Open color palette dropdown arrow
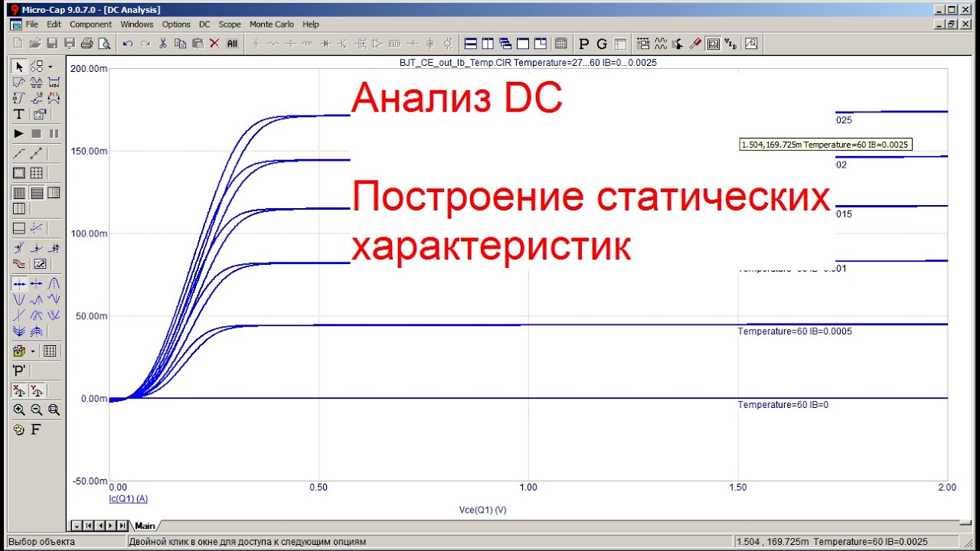Screen dimensions: 980x551 coord(33,351)
